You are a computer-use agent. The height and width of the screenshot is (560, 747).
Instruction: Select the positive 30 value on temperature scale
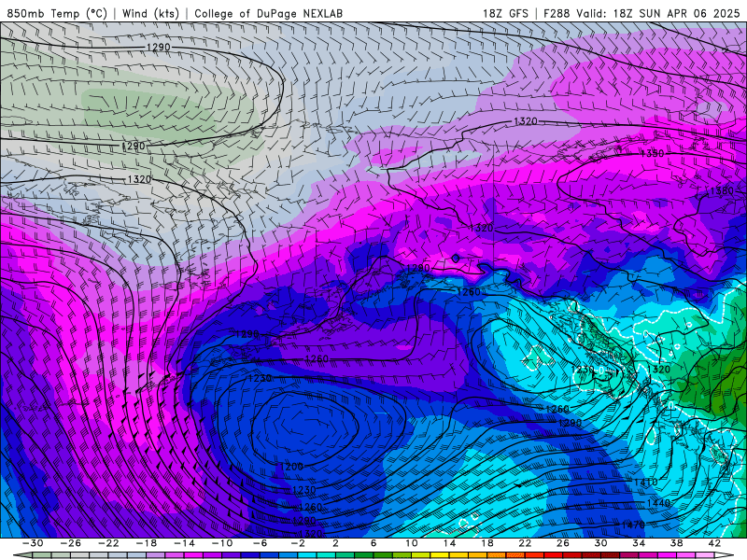[x=600, y=543]
